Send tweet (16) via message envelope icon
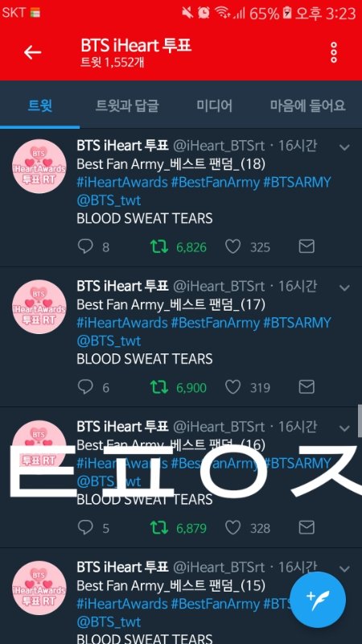Viewport: 362px width, 644px height. click(306, 527)
